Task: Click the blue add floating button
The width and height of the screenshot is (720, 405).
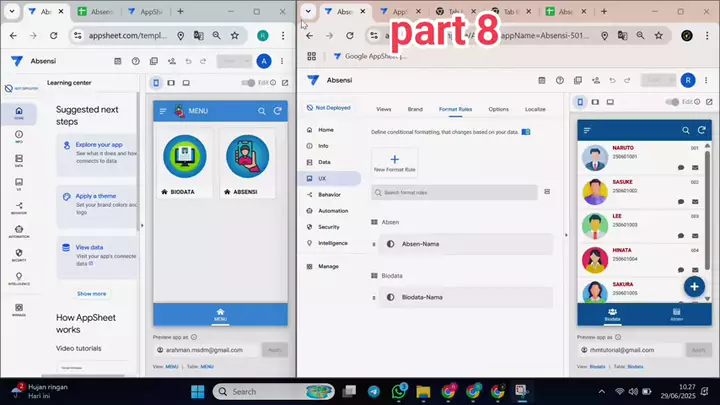Action: point(694,286)
